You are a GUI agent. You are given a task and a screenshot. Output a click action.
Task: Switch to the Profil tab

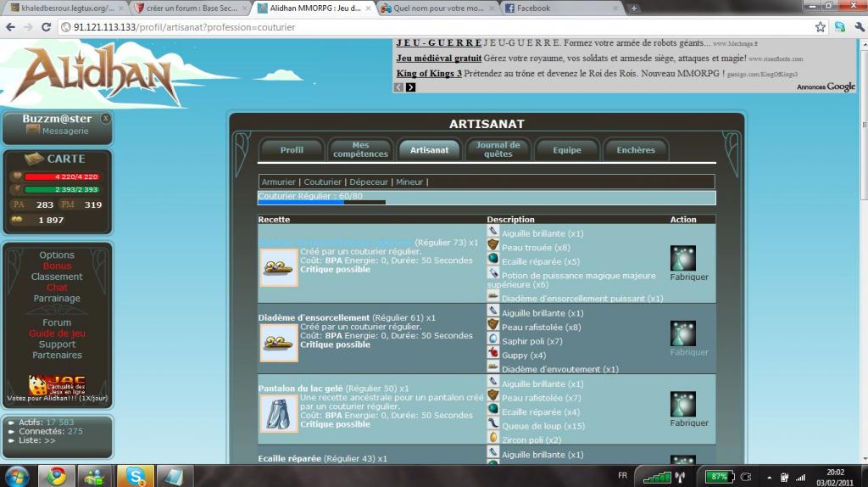pyautogui.click(x=292, y=150)
